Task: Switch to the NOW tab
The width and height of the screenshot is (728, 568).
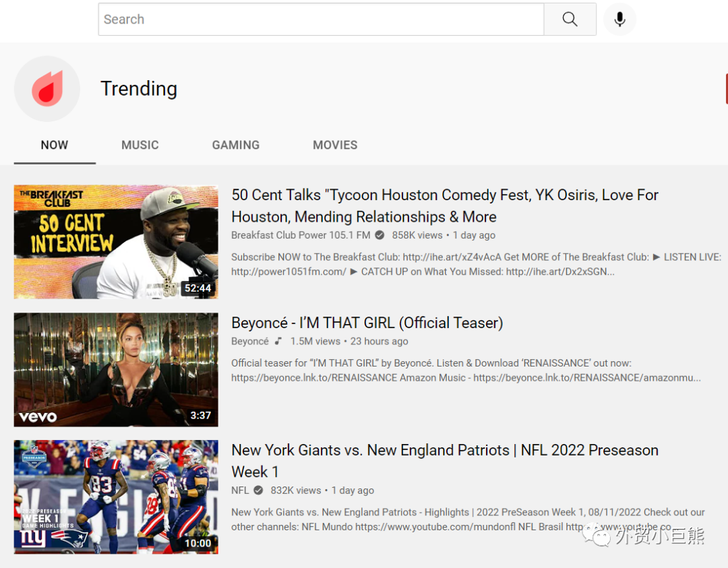Action: pos(55,146)
